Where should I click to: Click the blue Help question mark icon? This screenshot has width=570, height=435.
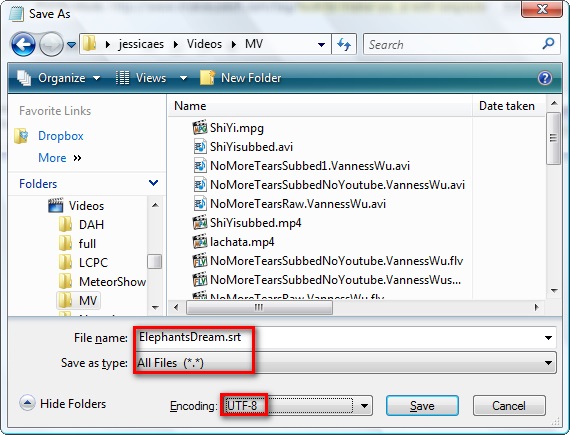[545, 78]
